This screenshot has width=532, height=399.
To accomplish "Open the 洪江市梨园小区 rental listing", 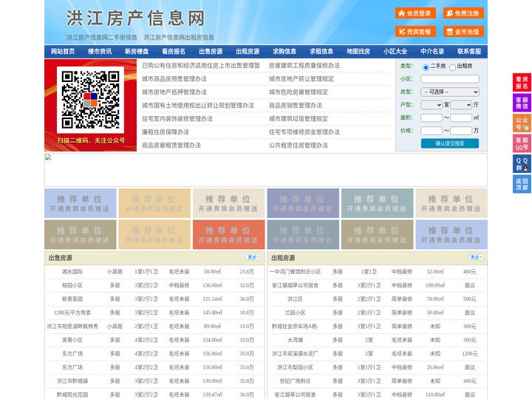I will click(295, 367).
